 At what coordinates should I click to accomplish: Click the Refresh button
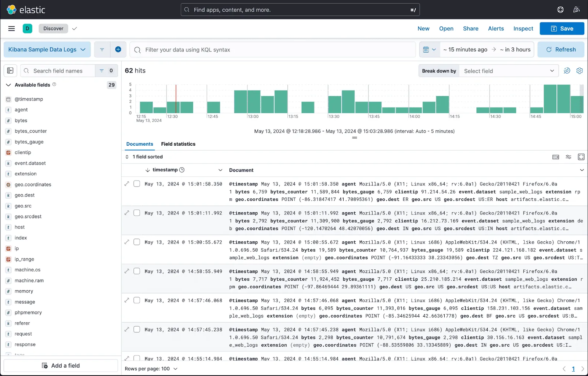pyautogui.click(x=561, y=49)
